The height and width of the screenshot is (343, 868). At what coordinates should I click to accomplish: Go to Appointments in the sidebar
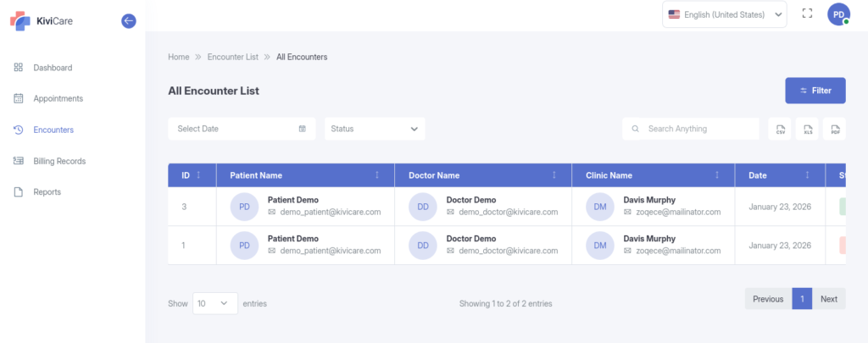tap(58, 98)
